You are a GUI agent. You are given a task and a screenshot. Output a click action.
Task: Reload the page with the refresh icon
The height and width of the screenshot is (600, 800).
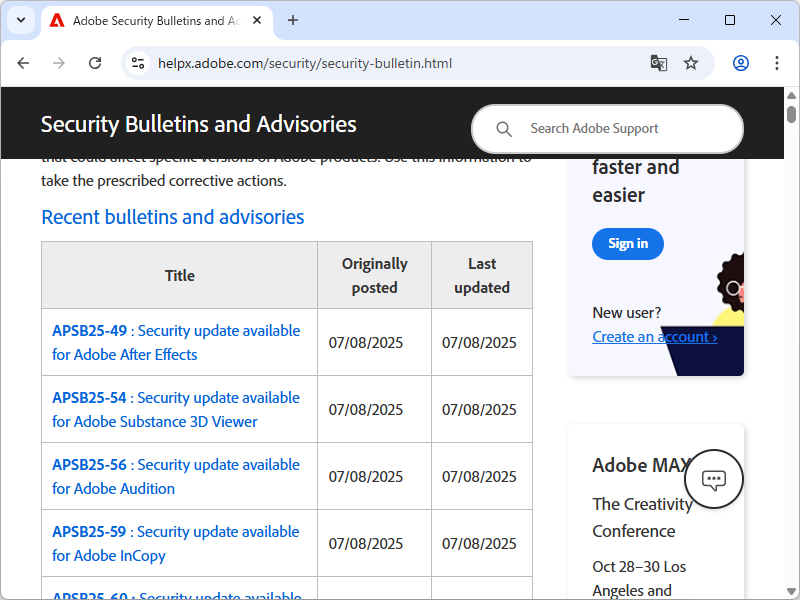(95, 63)
